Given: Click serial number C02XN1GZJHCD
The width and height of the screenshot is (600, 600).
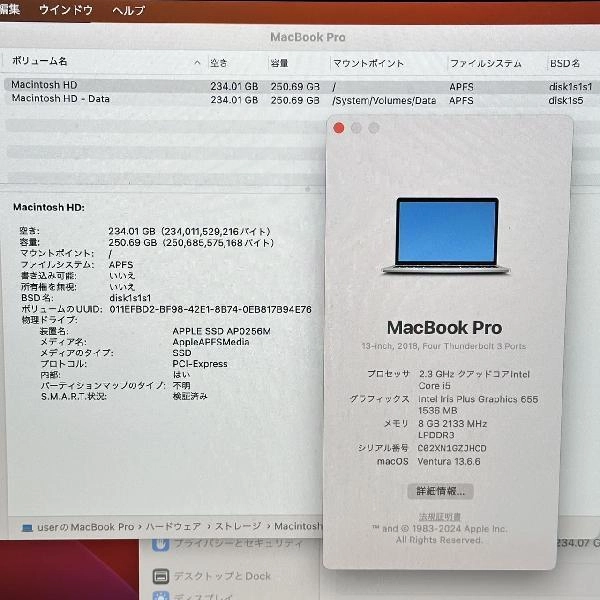Looking at the screenshot, I should 452,448.
